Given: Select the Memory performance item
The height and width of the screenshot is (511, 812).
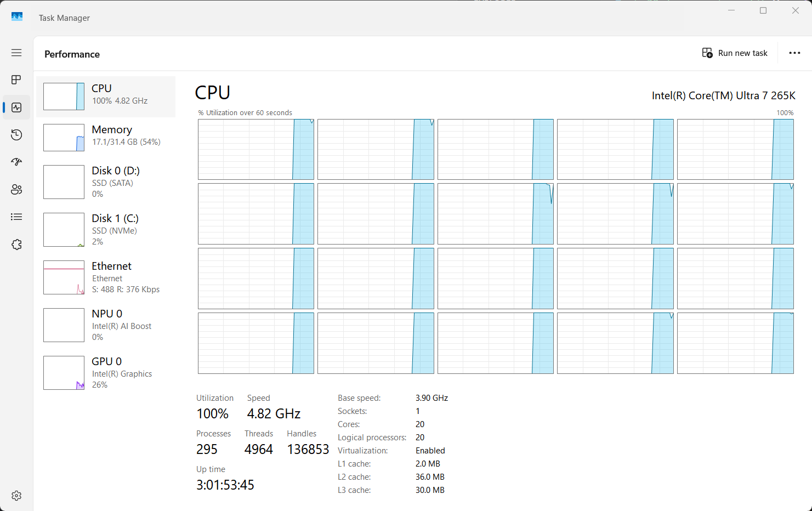Looking at the screenshot, I should [x=106, y=137].
